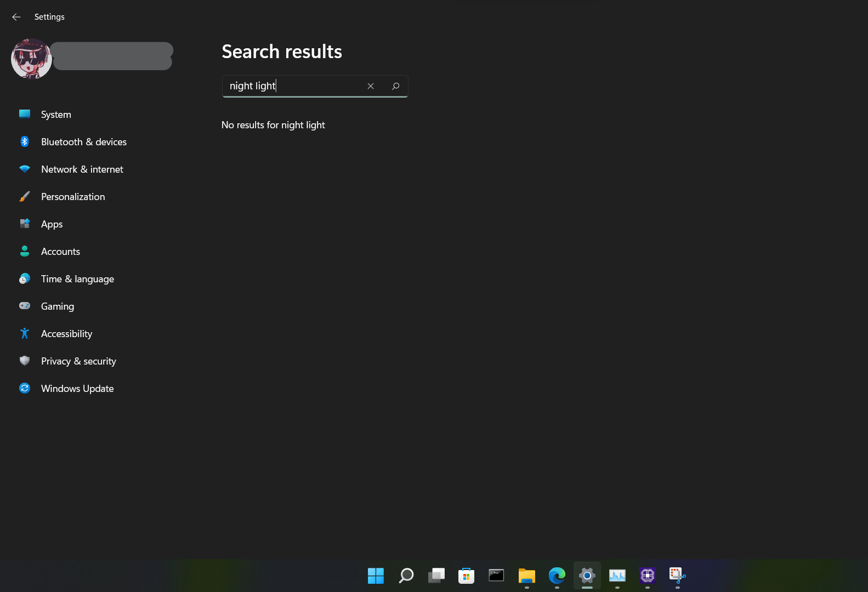The width and height of the screenshot is (868, 592).
Task: Open the user profile avatar
Action: (31, 59)
